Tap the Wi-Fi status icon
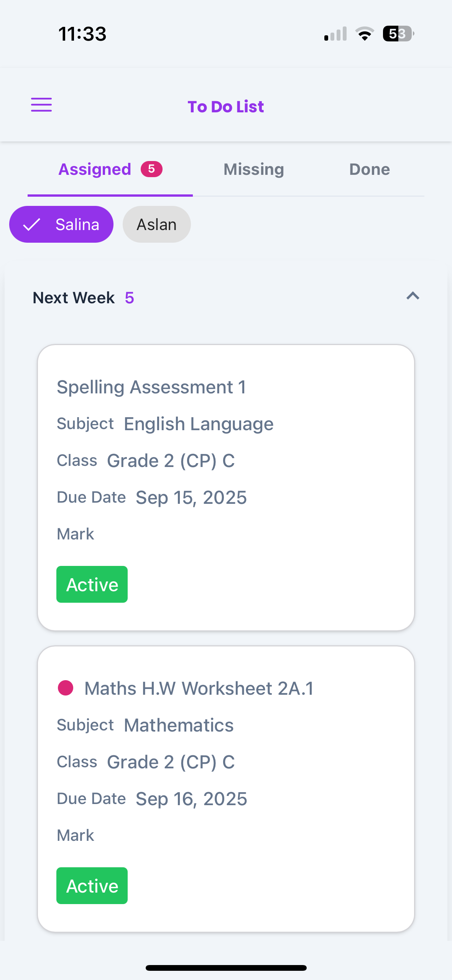The image size is (452, 980). 365,34
